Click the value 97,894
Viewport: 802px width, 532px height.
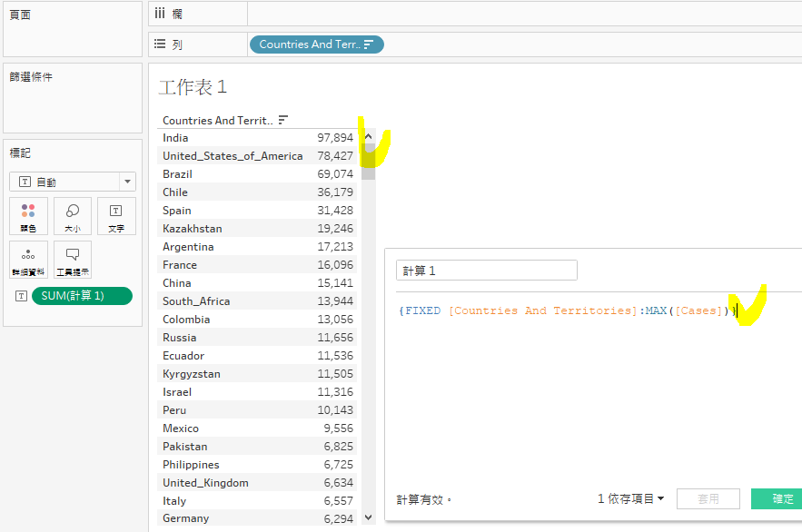click(x=335, y=138)
